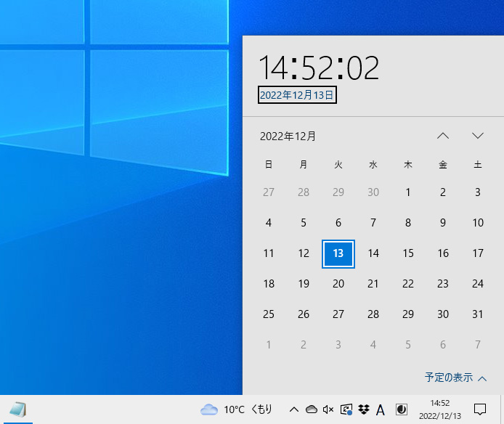Go to previous month with up chevron
504x424 pixels.
443,136
